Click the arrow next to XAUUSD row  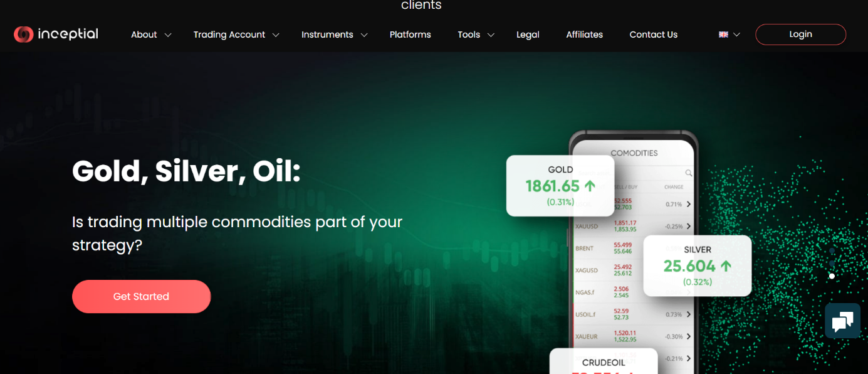pos(689,226)
